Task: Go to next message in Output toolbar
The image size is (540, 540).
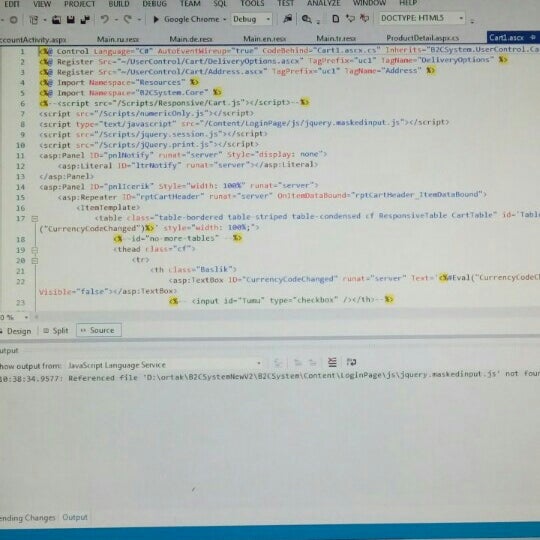Action: (x=312, y=362)
